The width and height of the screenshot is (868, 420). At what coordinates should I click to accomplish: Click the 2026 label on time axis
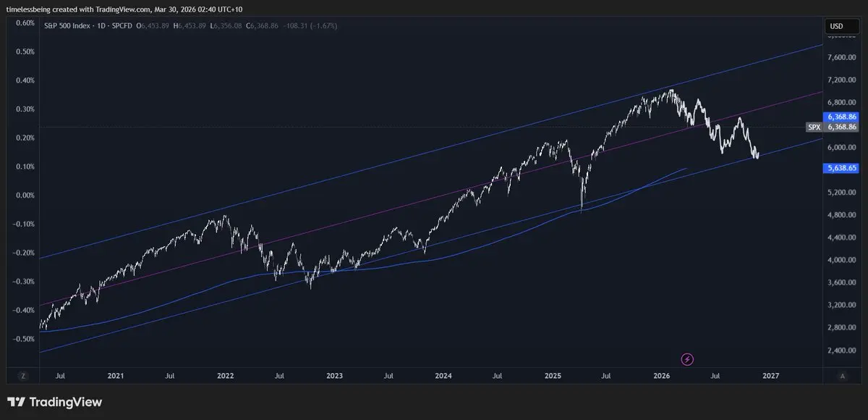tap(662, 376)
